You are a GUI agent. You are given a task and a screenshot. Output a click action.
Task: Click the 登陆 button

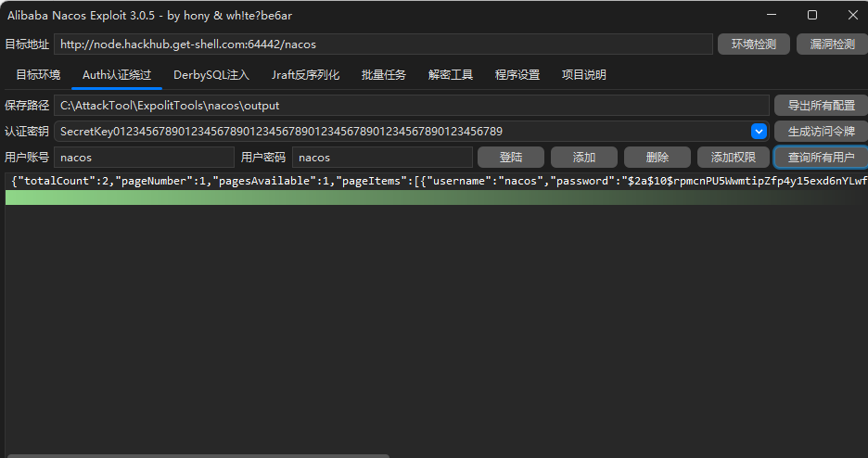511,157
